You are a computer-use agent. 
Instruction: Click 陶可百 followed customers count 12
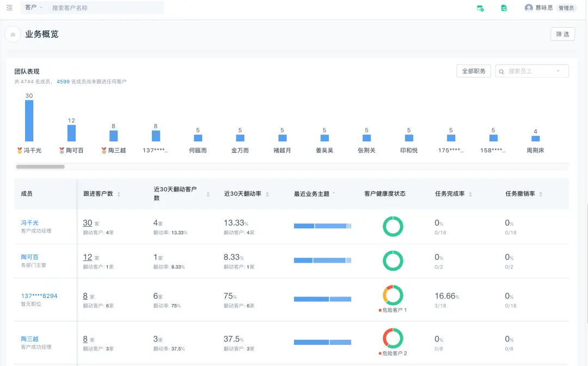click(x=87, y=257)
